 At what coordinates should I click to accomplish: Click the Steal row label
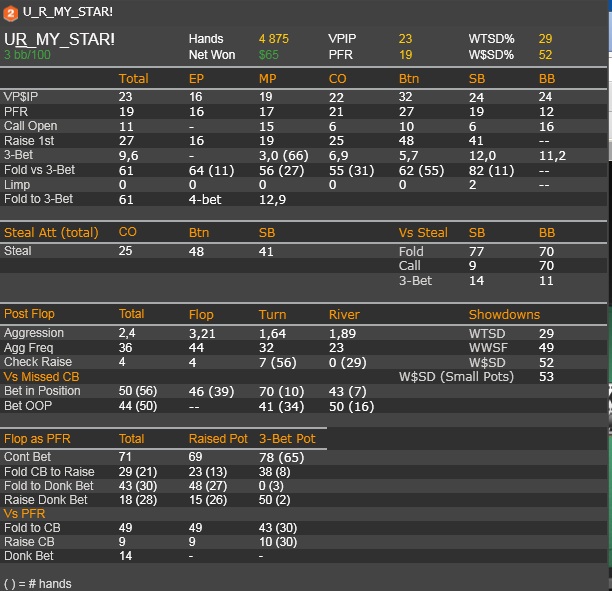click(18, 251)
